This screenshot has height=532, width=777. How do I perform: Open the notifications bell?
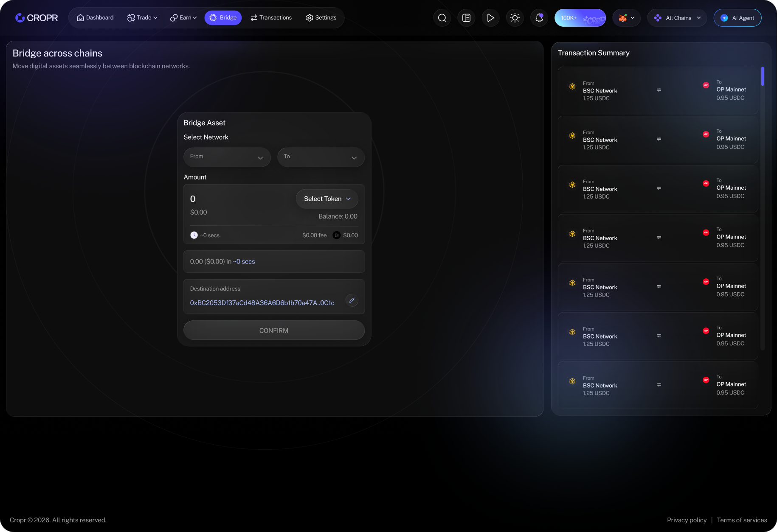point(539,18)
